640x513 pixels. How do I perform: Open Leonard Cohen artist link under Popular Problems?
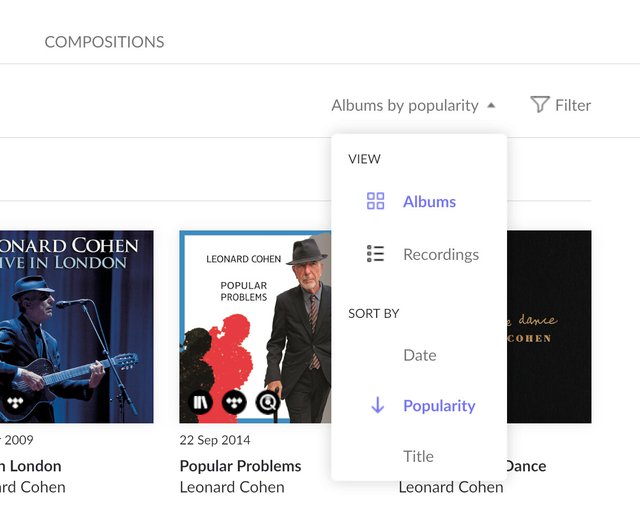232,487
